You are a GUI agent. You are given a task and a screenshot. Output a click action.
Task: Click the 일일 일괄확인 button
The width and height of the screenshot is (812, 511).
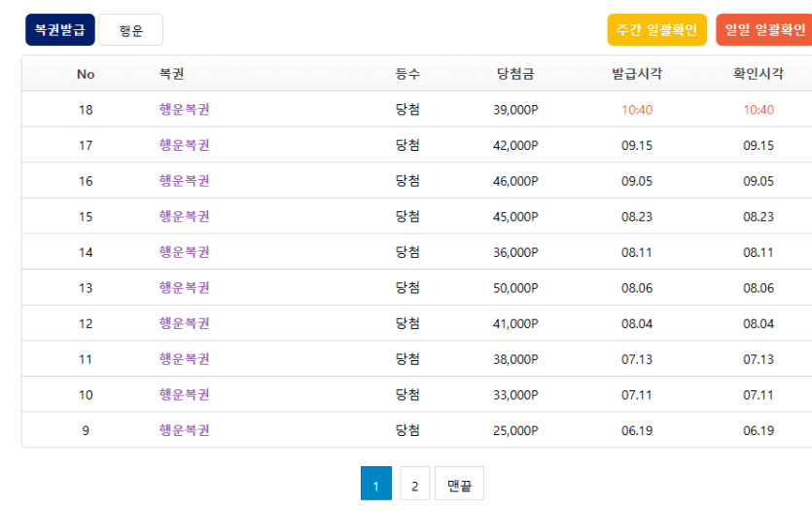pos(764,30)
